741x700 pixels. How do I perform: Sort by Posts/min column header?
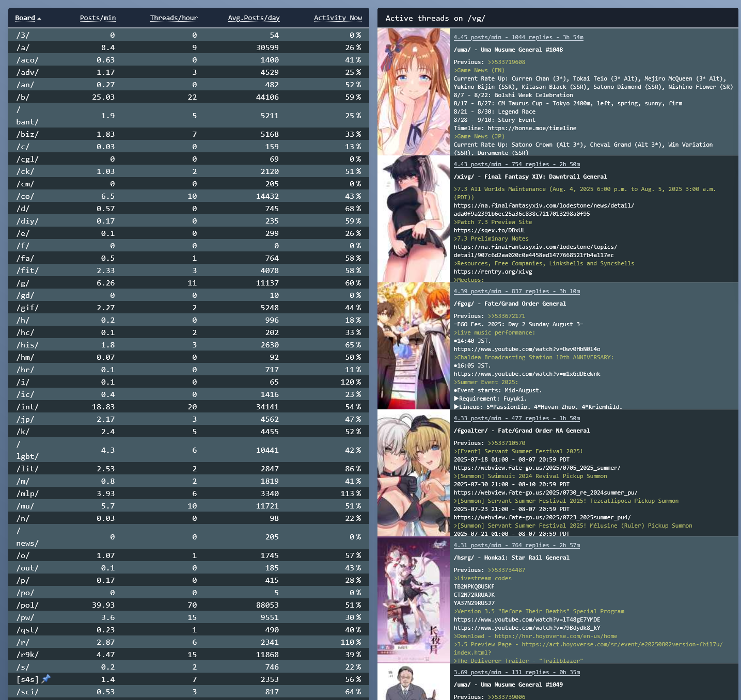[98, 18]
